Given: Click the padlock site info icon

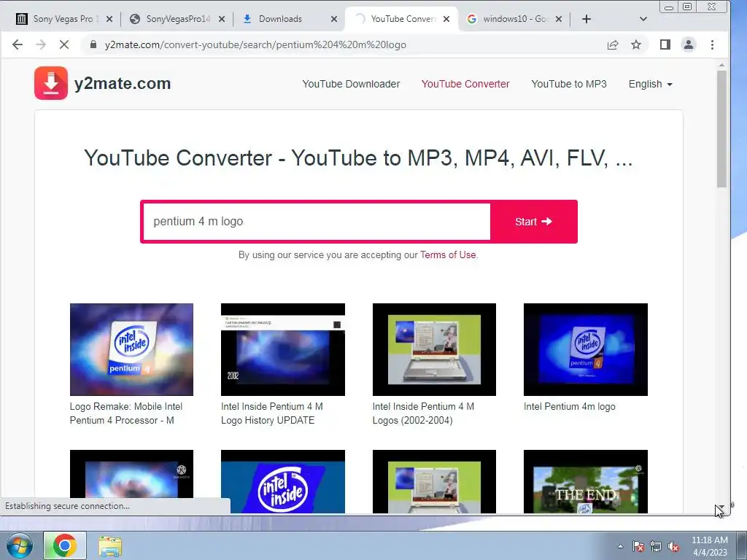Looking at the screenshot, I should pos(93,44).
